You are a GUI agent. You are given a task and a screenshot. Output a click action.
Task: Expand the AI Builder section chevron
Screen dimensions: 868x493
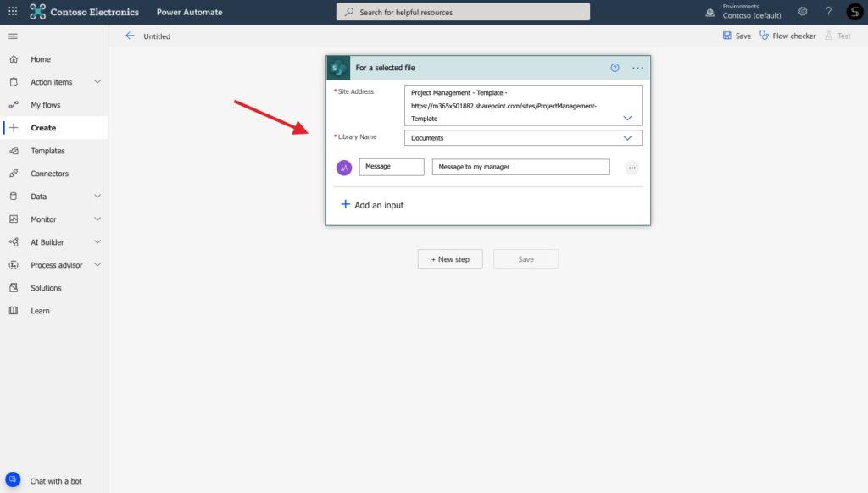point(97,241)
